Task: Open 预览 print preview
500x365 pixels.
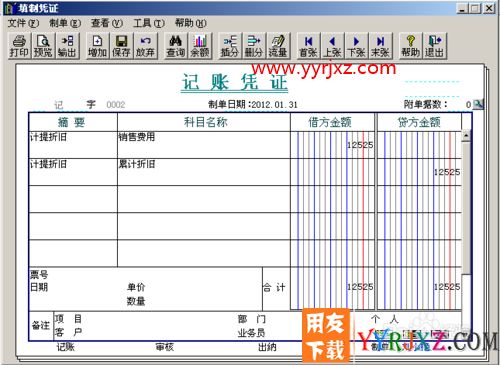Action: [x=43, y=46]
